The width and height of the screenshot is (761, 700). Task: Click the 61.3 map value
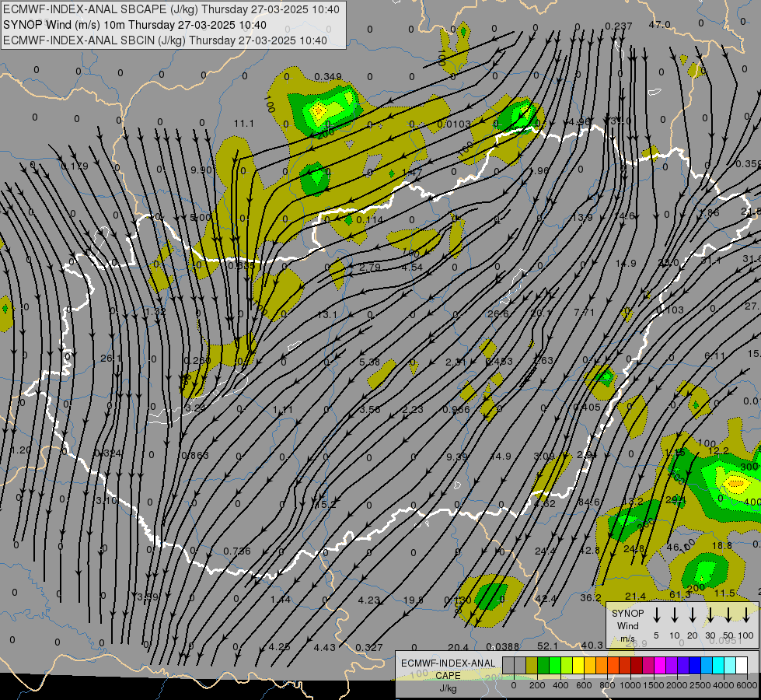coord(680,595)
